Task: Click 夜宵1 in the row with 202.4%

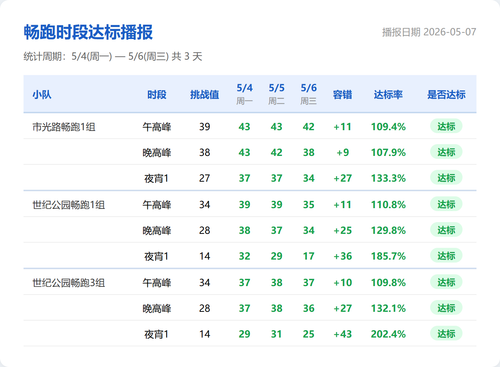Action: point(156,334)
